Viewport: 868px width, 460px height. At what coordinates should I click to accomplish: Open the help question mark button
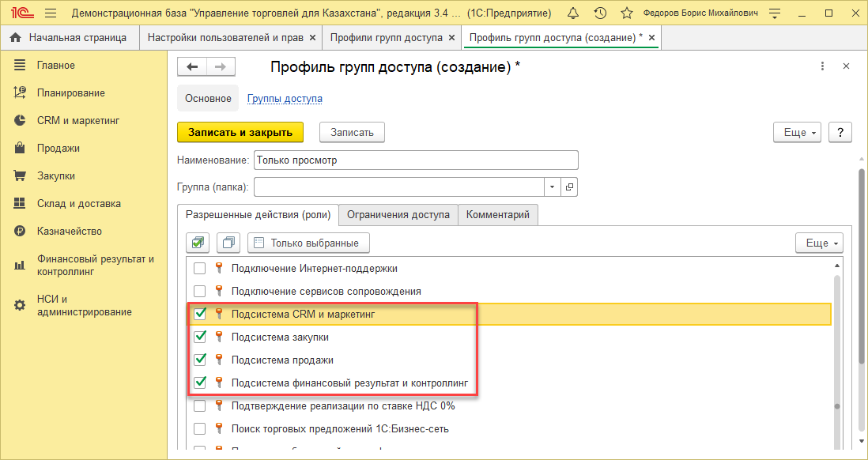[840, 132]
